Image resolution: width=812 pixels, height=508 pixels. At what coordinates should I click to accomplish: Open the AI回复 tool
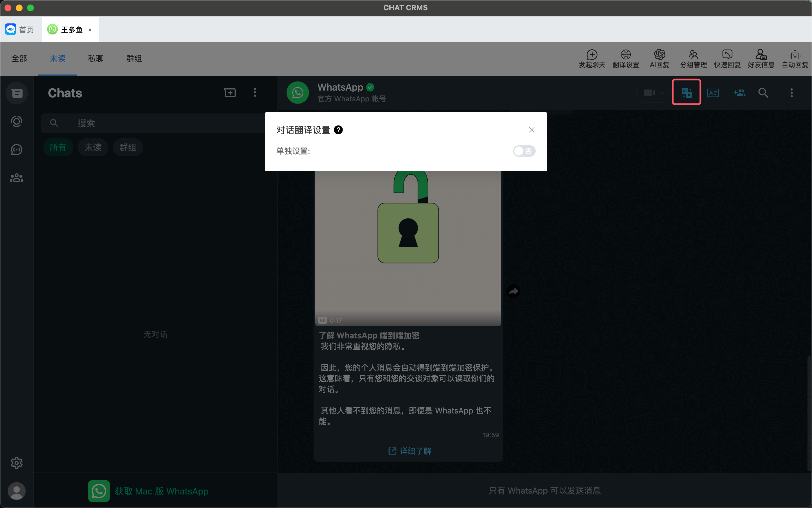(659, 58)
